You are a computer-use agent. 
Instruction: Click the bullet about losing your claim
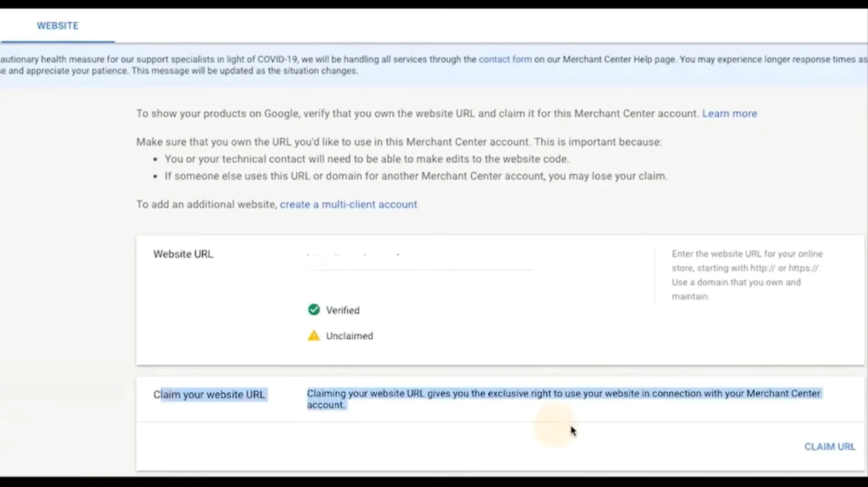tap(415, 176)
